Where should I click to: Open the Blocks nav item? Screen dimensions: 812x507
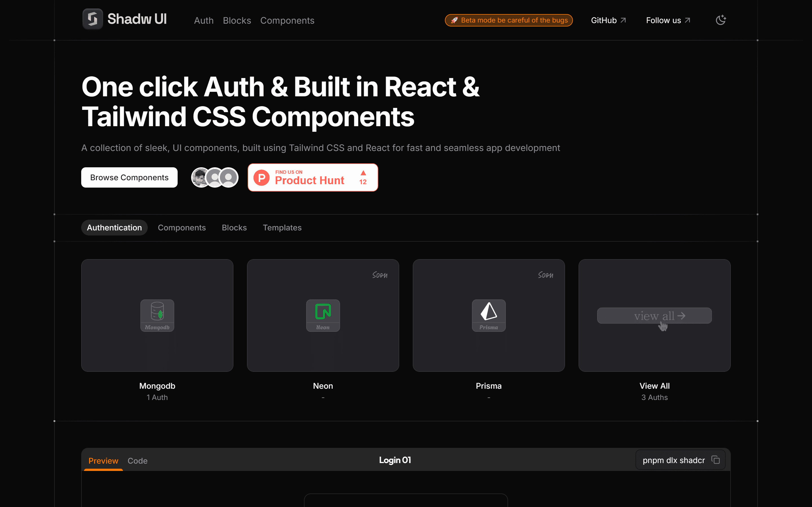237,21
